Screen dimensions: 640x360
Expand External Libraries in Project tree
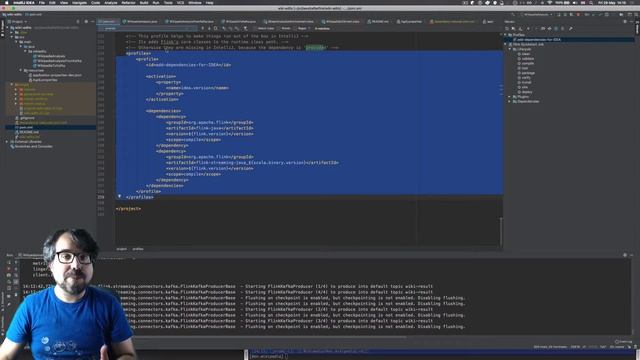click(x=7, y=142)
